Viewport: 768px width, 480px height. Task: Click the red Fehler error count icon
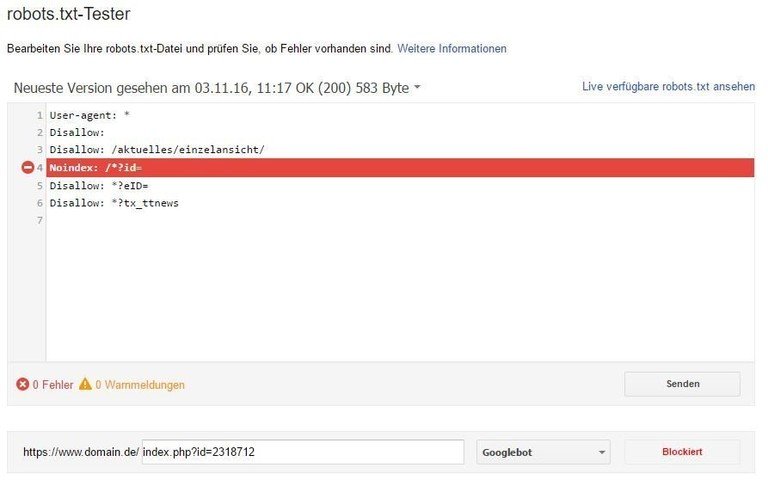tap(22, 384)
